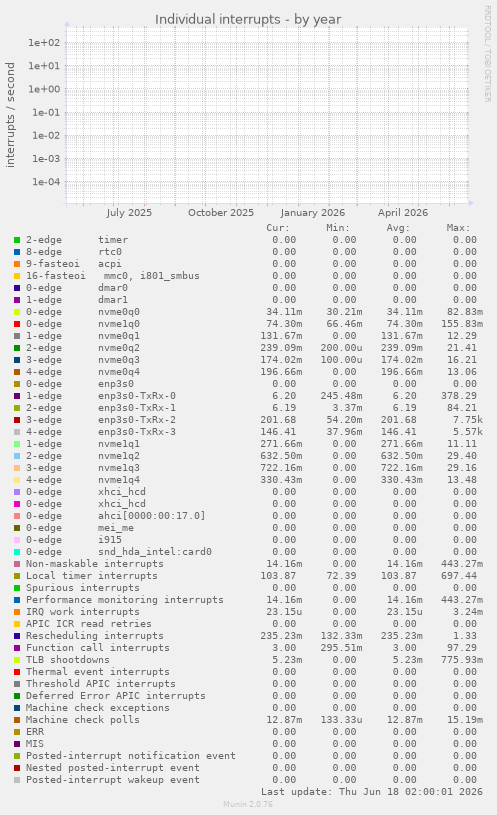The image size is (497, 815).
Task: Click the Rescheduling interrupts legend label
Action: 95,636
